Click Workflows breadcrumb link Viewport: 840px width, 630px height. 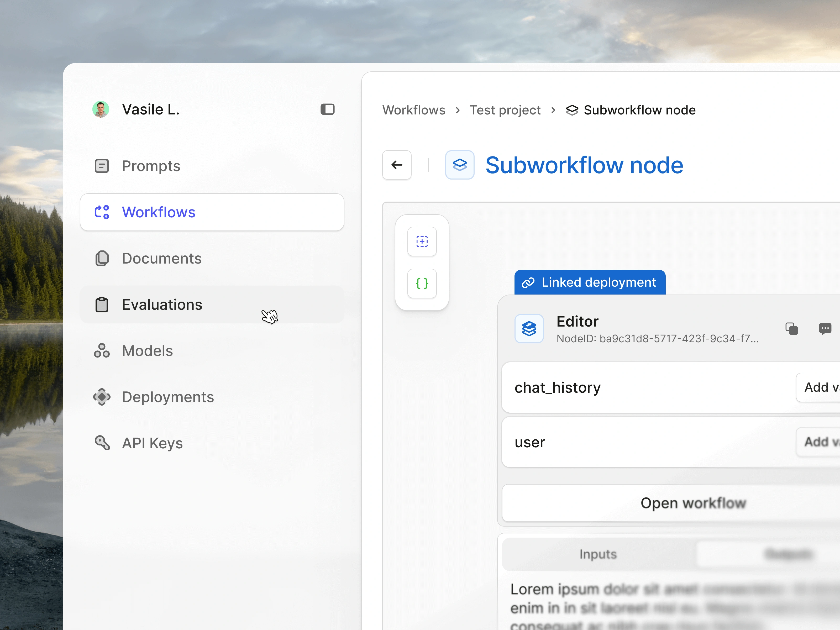413,110
